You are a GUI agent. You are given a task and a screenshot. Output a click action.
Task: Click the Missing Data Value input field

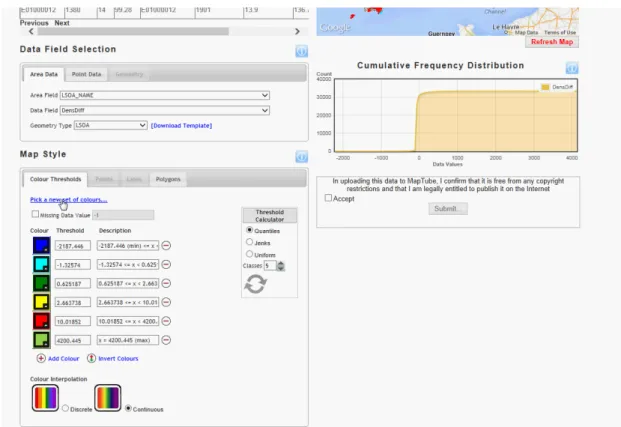pos(123,215)
